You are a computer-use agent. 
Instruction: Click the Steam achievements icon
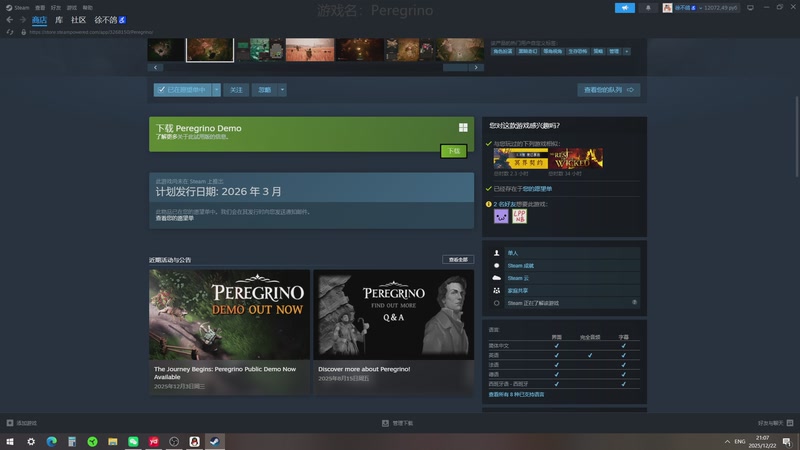[x=496, y=265]
